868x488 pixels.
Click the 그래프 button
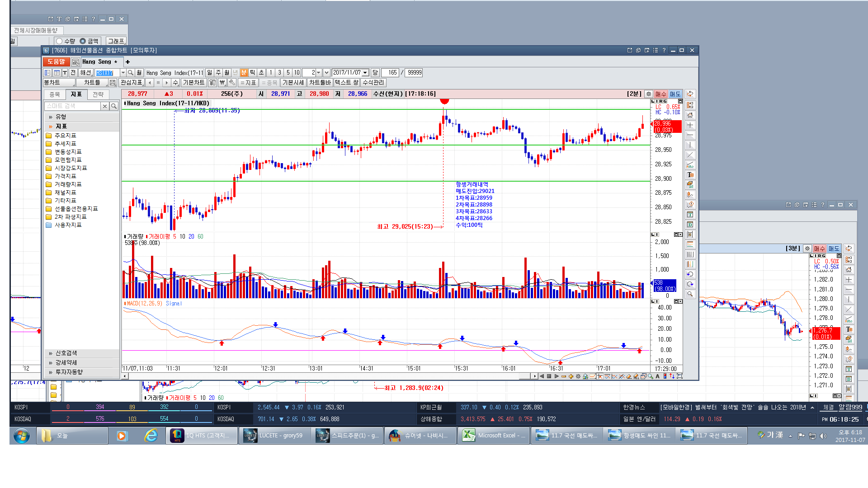click(116, 41)
